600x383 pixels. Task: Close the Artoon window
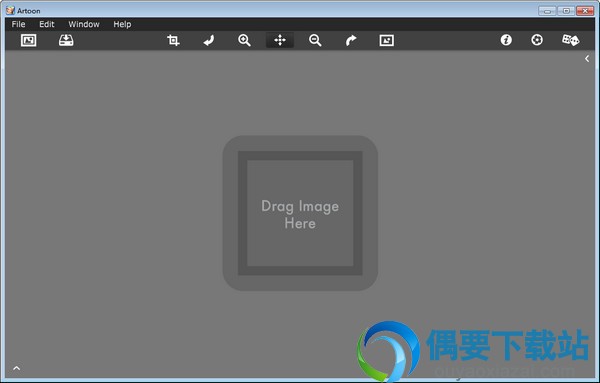tap(585, 11)
